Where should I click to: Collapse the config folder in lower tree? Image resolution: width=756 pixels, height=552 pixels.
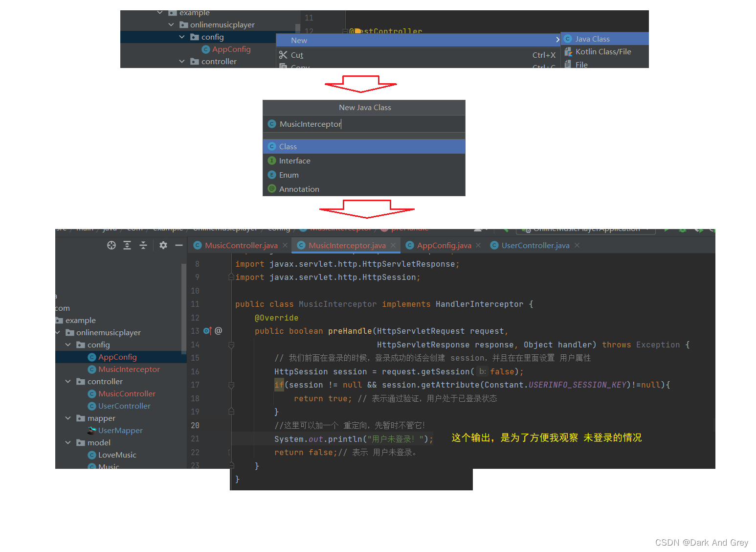(x=68, y=345)
